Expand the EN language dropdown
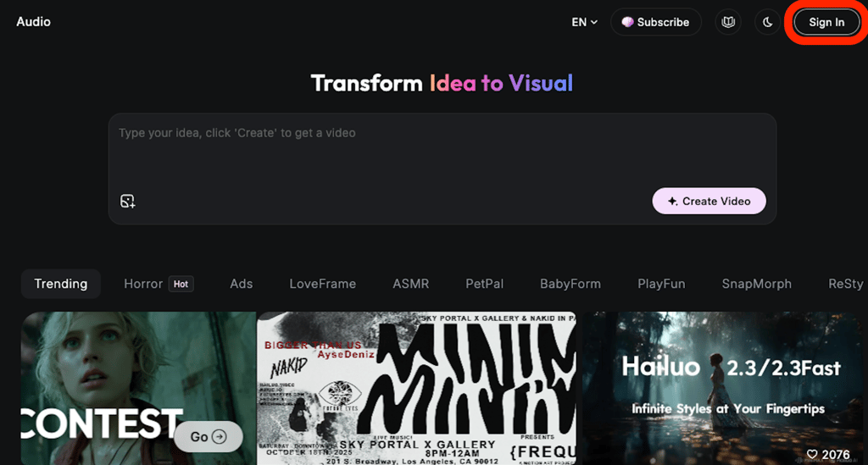 pyautogui.click(x=585, y=22)
